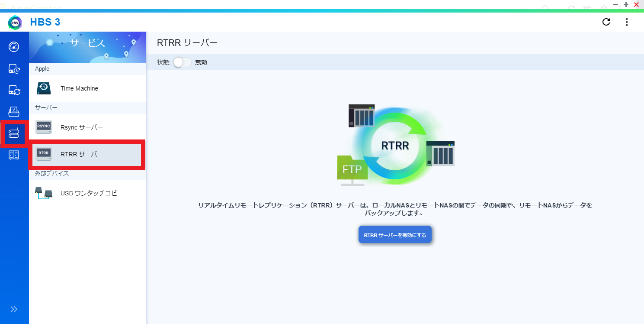
Task: Click the Apple section label
Action: [42, 69]
